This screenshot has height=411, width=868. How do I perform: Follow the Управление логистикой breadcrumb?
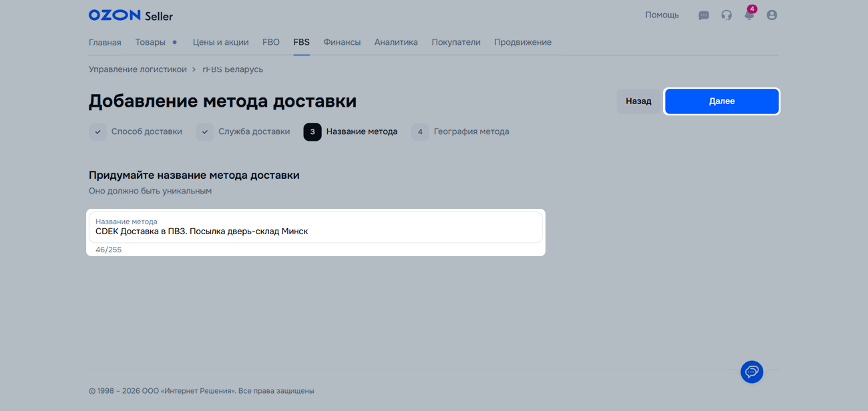click(x=136, y=69)
